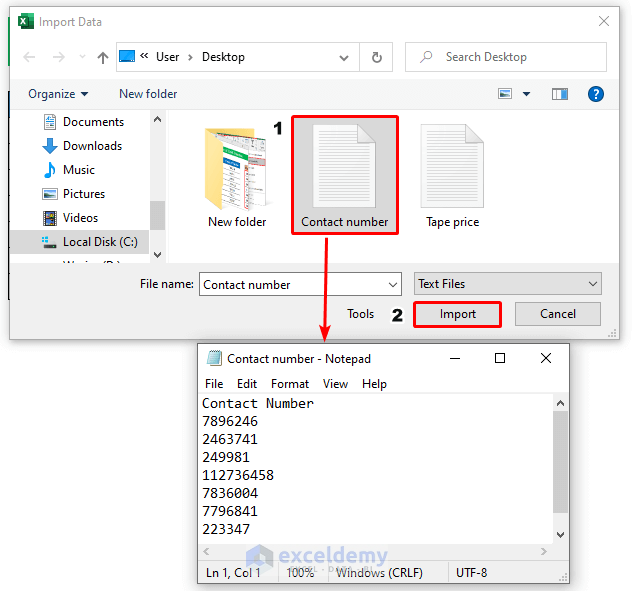Click Windows (CRLF) in status bar
The height and width of the screenshot is (591, 634).
(379, 572)
